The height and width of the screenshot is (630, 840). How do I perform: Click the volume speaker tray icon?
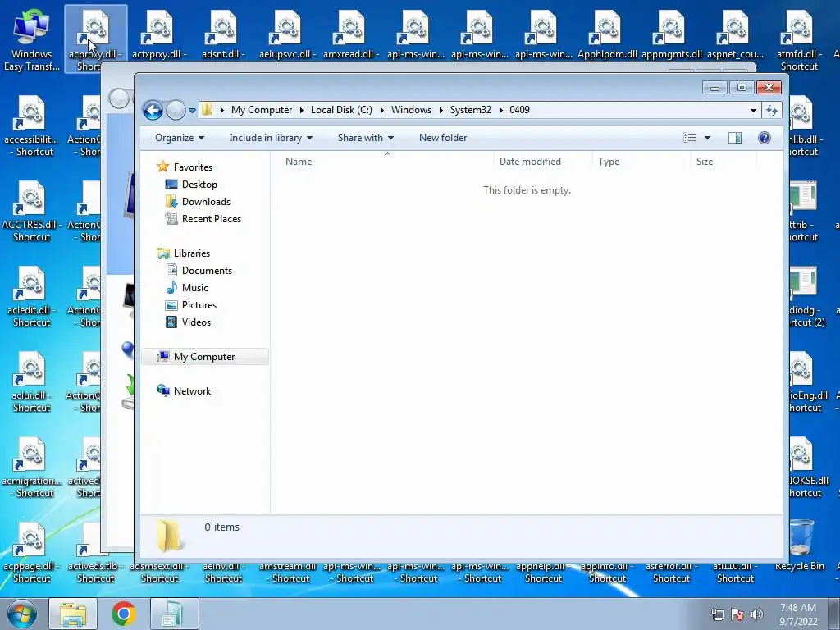click(x=757, y=614)
